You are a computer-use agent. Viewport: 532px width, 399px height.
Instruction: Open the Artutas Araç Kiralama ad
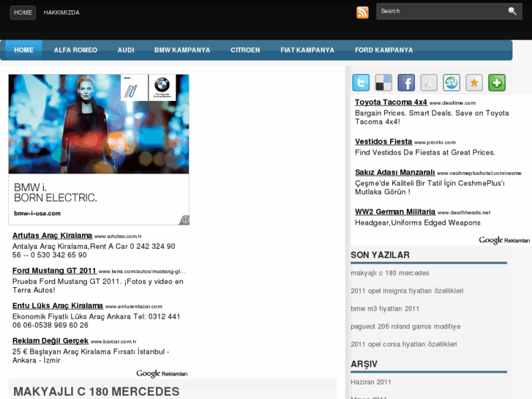point(52,235)
